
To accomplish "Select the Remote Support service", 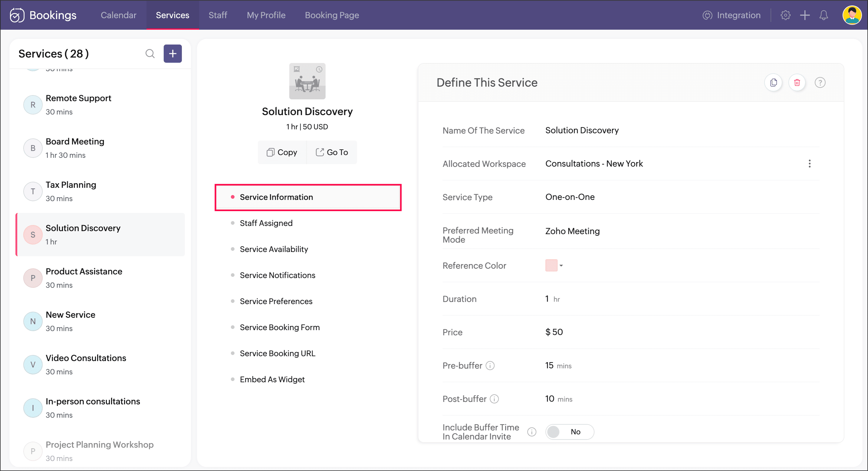I will click(100, 105).
